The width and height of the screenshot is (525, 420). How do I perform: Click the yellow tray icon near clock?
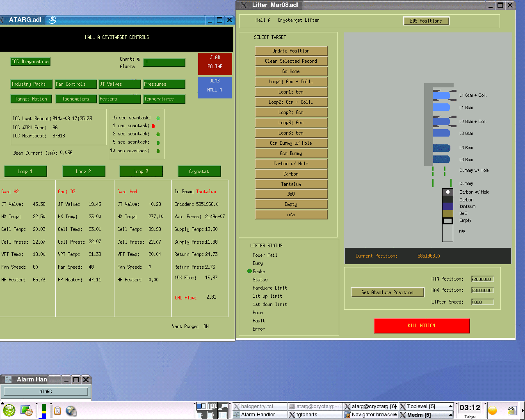pyautogui.click(x=493, y=411)
